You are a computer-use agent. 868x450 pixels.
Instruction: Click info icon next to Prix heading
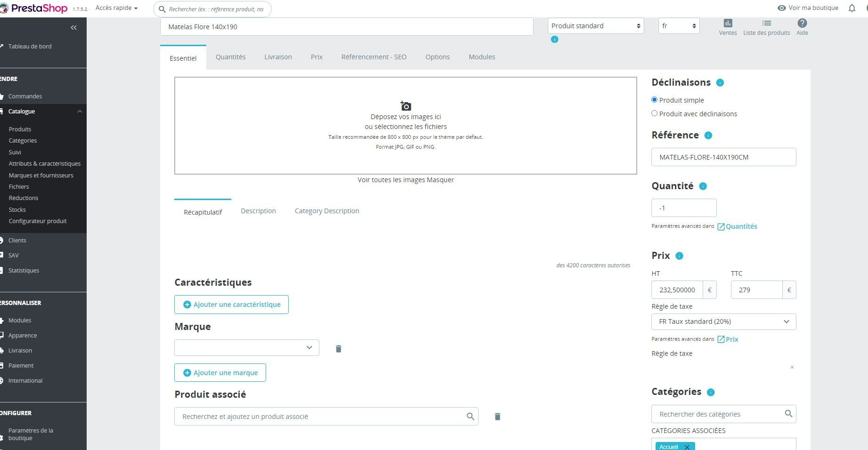pyautogui.click(x=679, y=256)
